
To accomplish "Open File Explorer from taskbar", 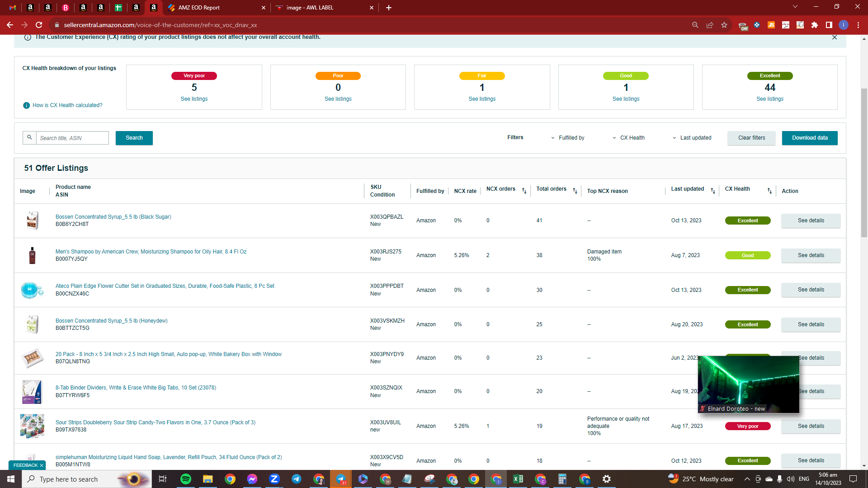I will [208, 479].
